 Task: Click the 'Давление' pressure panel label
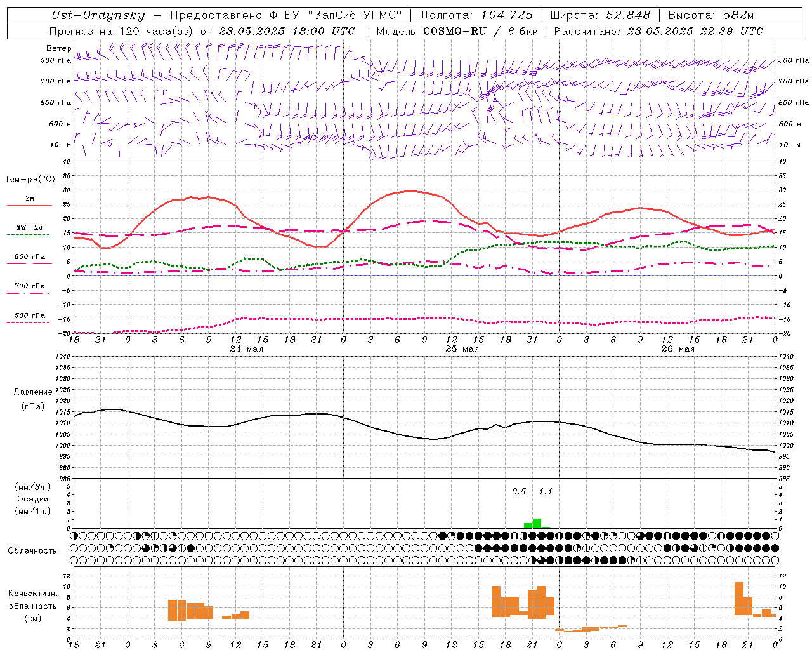33,392
